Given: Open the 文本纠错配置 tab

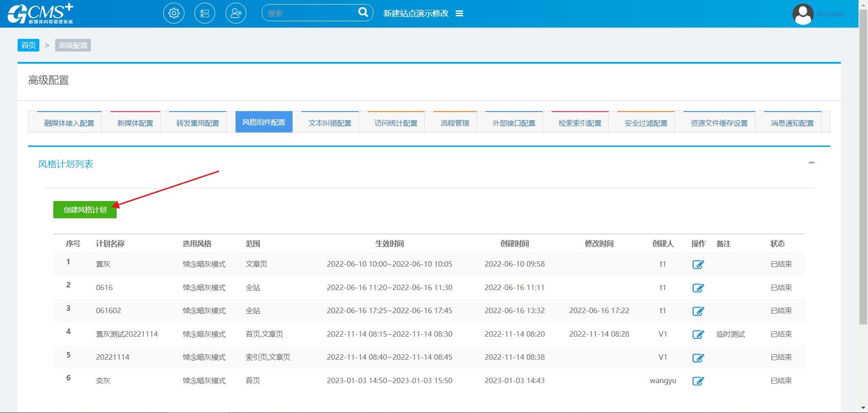Looking at the screenshot, I should click(x=330, y=123).
